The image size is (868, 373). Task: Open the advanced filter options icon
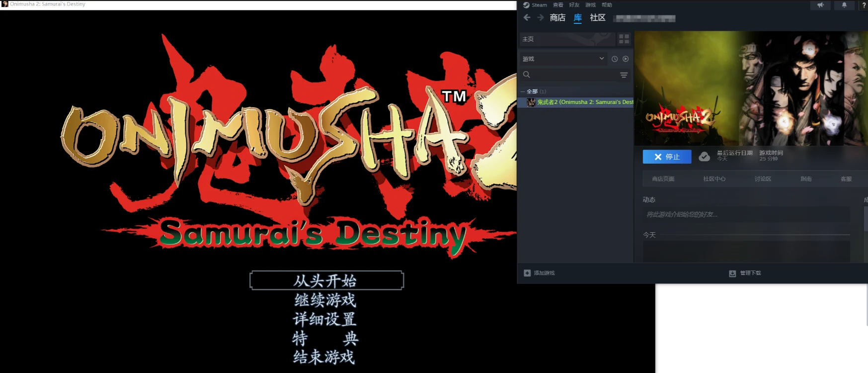click(x=624, y=75)
